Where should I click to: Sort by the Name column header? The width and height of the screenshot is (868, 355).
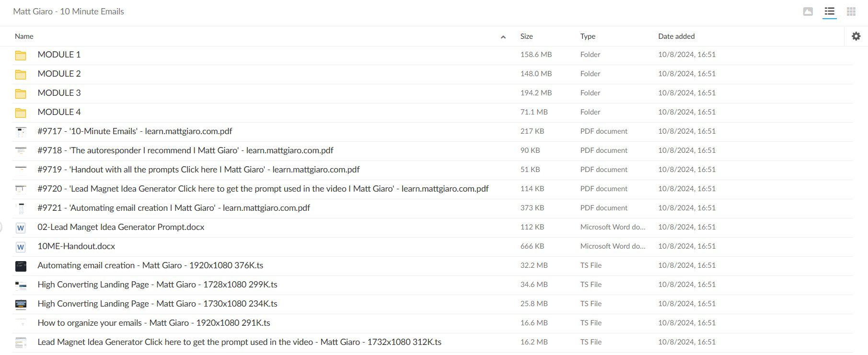(x=24, y=36)
